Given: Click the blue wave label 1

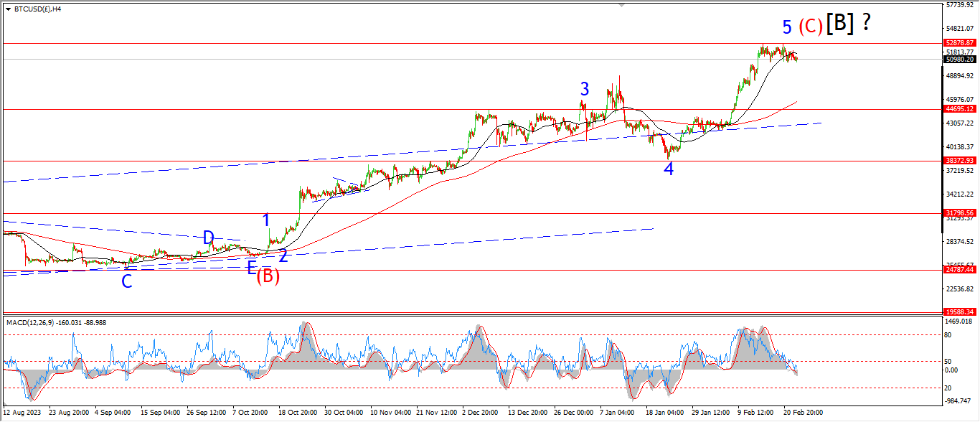Looking at the screenshot, I should pyautogui.click(x=266, y=220).
